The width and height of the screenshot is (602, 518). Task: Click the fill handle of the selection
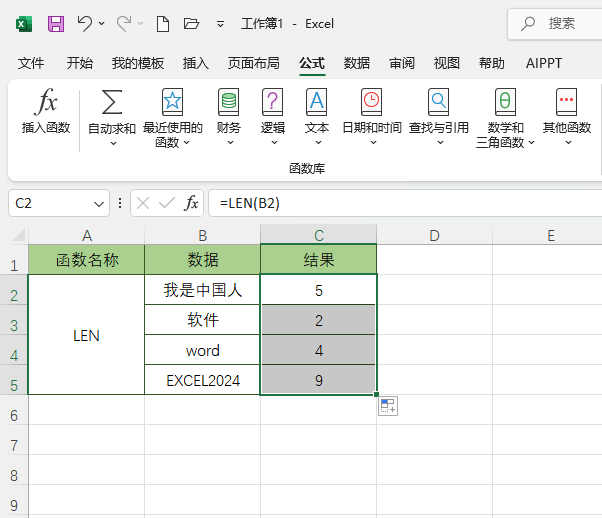click(x=376, y=394)
